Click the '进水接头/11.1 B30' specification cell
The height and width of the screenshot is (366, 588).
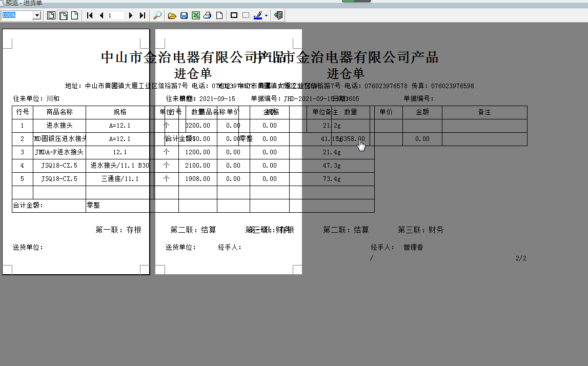tap(119, 165)
